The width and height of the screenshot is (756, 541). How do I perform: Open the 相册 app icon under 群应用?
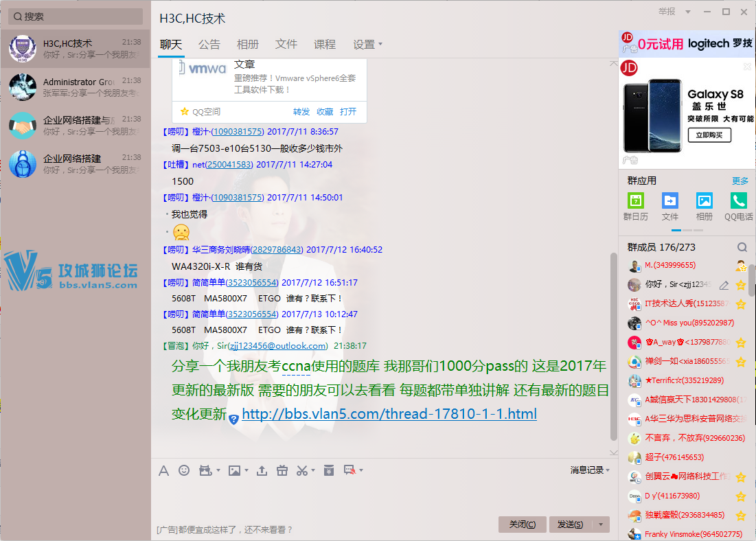[x=704, y=200]
